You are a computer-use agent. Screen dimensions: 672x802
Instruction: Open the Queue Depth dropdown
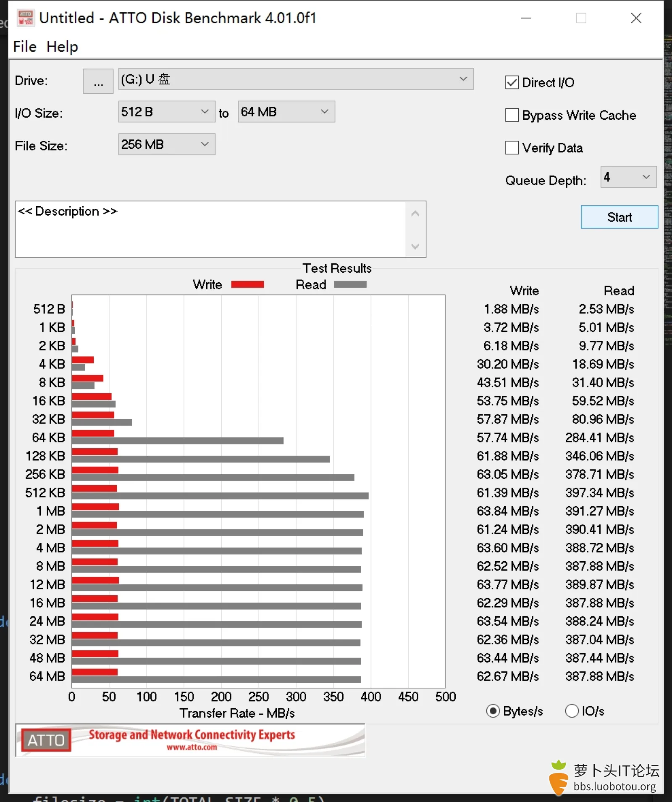pyautogui.click(x=628, y=177)
